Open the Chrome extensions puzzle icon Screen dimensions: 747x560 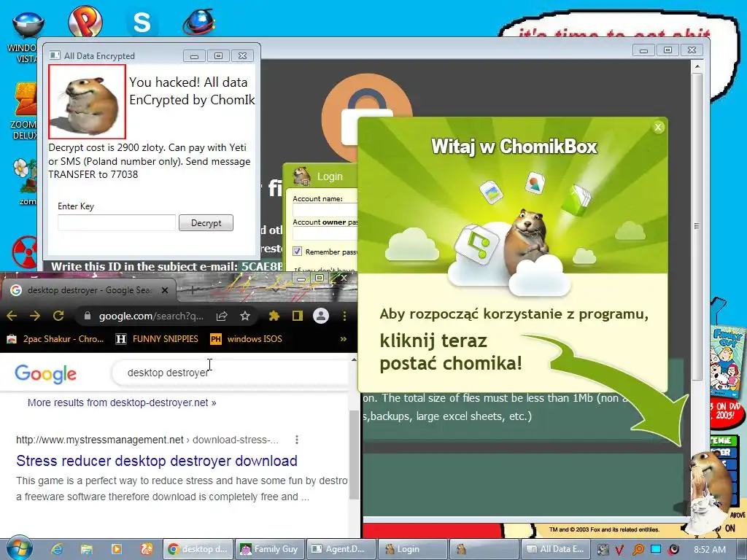(274, 316)
